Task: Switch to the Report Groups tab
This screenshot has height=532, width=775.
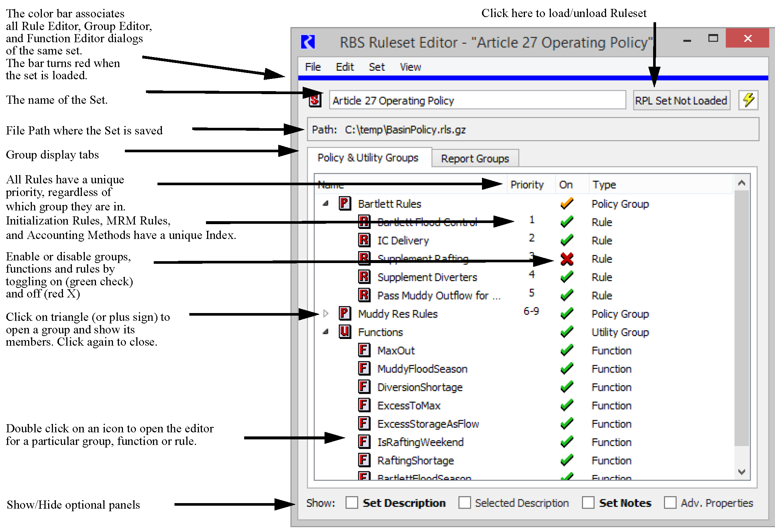Action: [x=475, y=159]
